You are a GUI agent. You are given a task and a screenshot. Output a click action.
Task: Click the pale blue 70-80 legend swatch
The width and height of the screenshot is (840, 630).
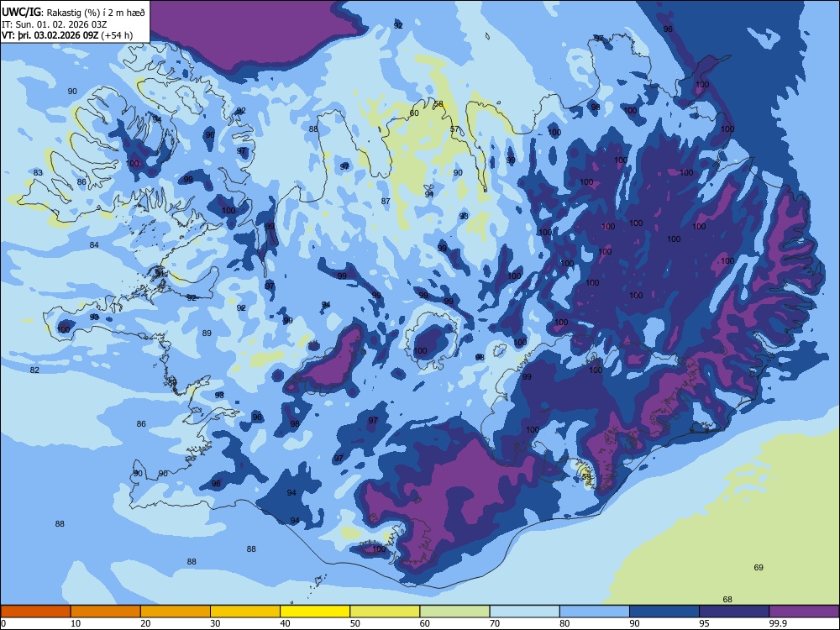point(524,612)
